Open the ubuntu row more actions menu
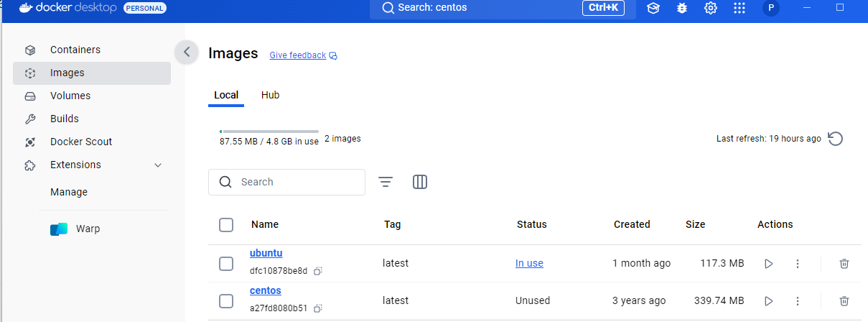Image resolution: width=868 pixels, height=322 pixels. click(798, 264)
